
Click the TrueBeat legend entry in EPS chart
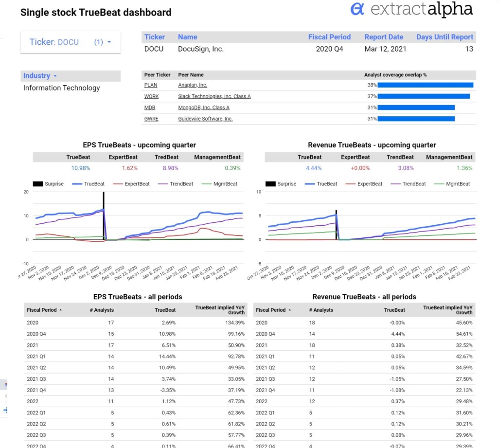(89, 184)
